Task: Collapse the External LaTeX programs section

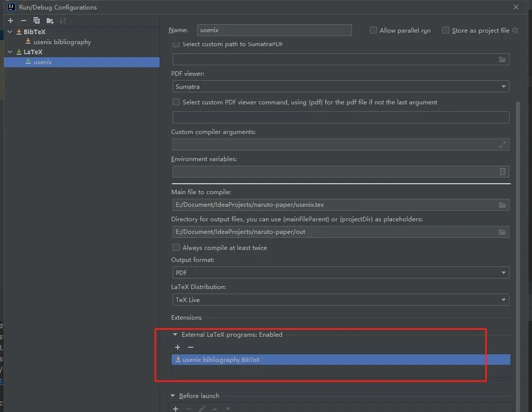Action: 175,334
